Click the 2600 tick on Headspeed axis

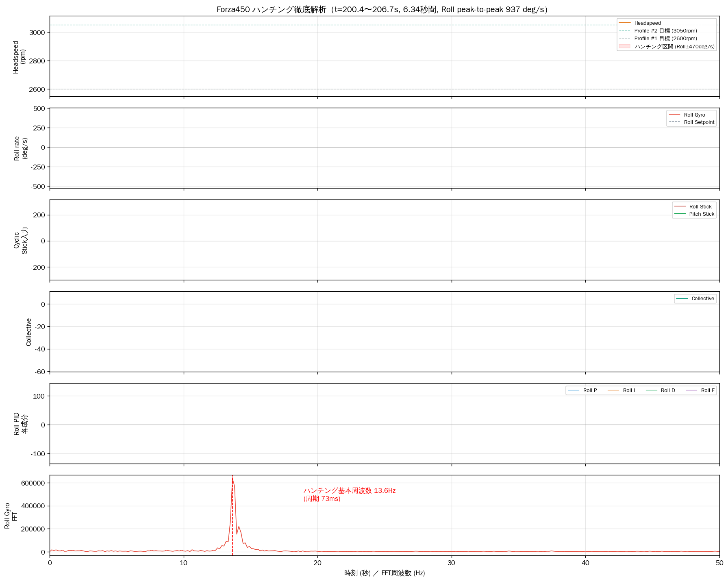click(x=37, y=89)
